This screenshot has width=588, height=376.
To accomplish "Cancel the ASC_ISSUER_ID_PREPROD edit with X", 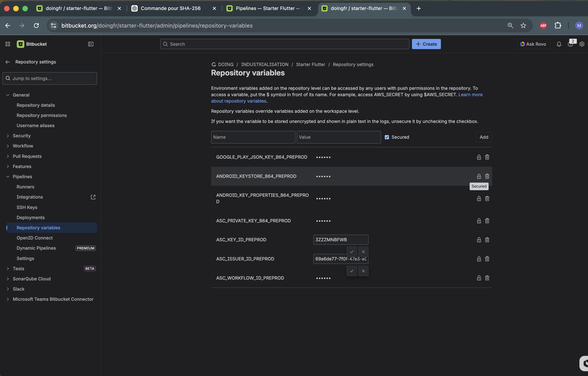I will pyautogui.click(x=363, y=271).
